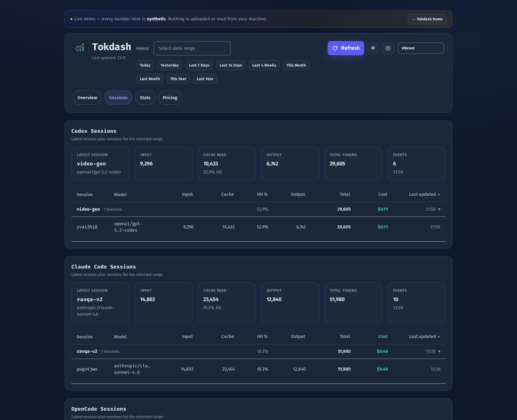517x420 pixels.
Task: Sort Codex table by Total column
Action: point(345,194)
